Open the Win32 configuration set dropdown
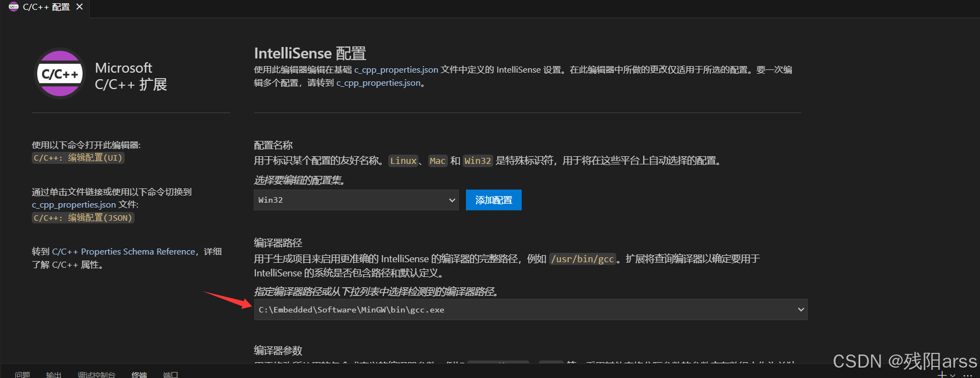Viewport: 980px width, 378px height. (x=356, y=200)
